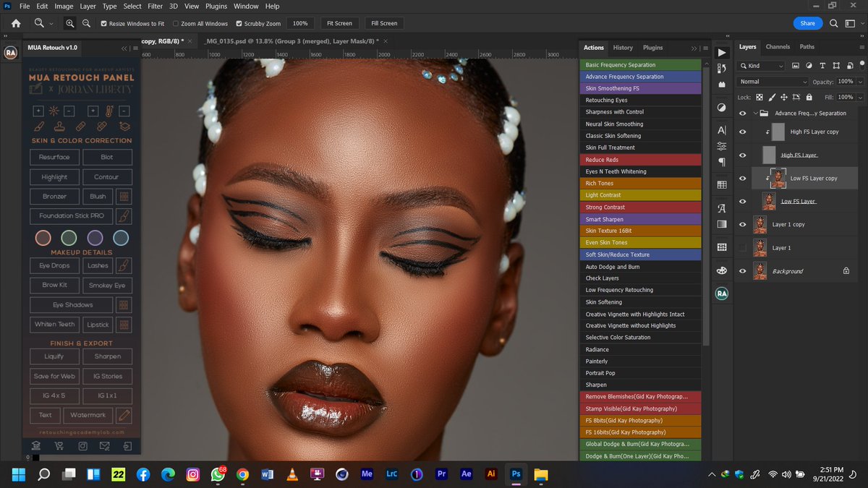This screenshot has height=488, width=868.
Task: Click the Resurface button in MUA panel
Action: click(54, 157)
